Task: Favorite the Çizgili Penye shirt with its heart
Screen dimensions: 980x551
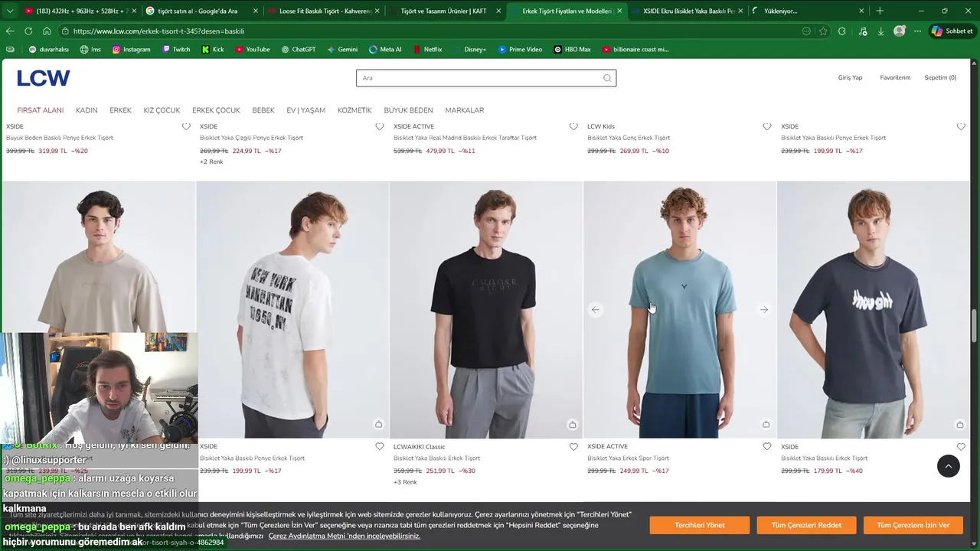Action: tap(380, 126)
